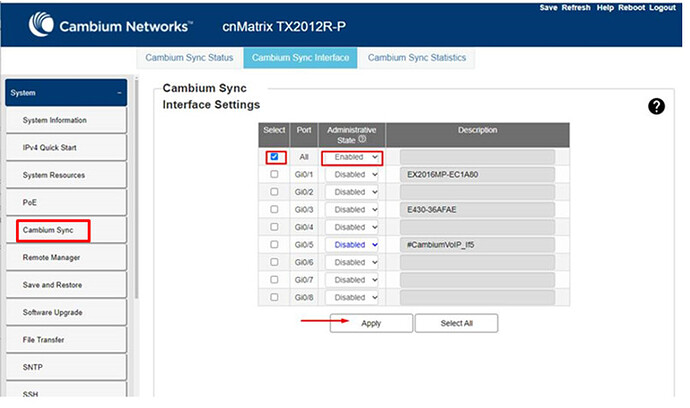Click the Apply button

pyautogui.click(x=371, y=323)
